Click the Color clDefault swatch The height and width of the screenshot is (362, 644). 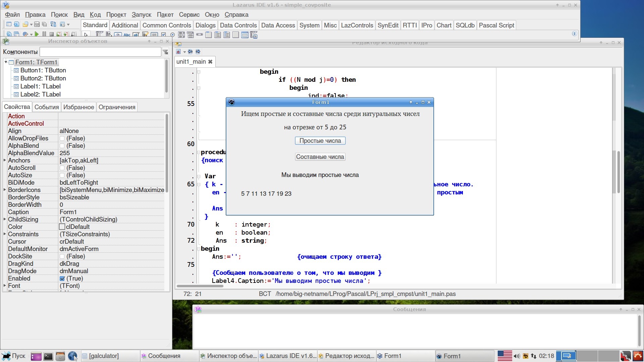[x=62, y=227]
